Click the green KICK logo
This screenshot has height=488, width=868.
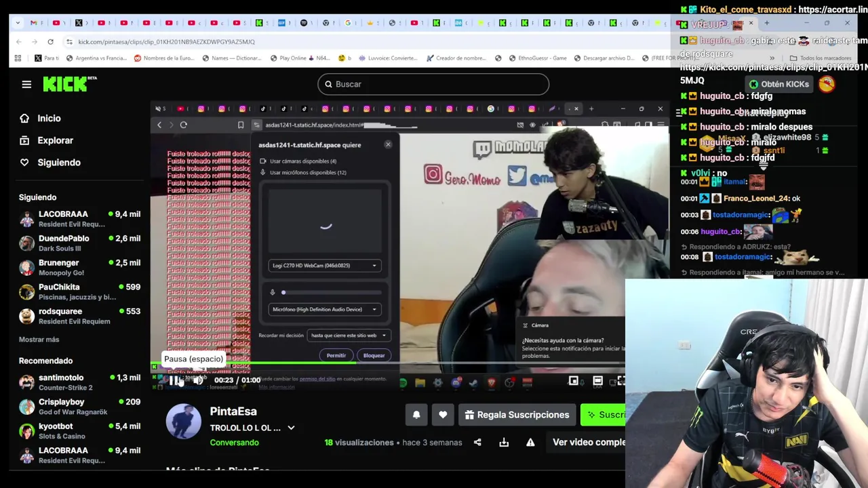69,84
